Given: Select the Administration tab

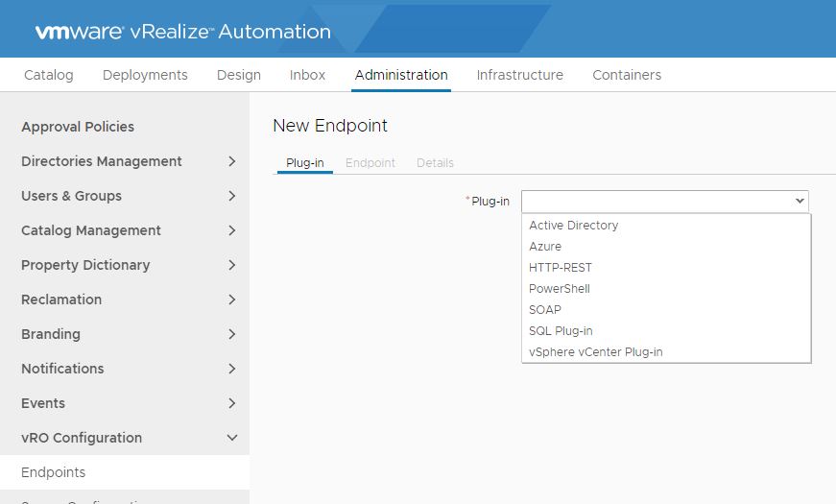Looking at the screenshot, I should (x=401, y=75).
